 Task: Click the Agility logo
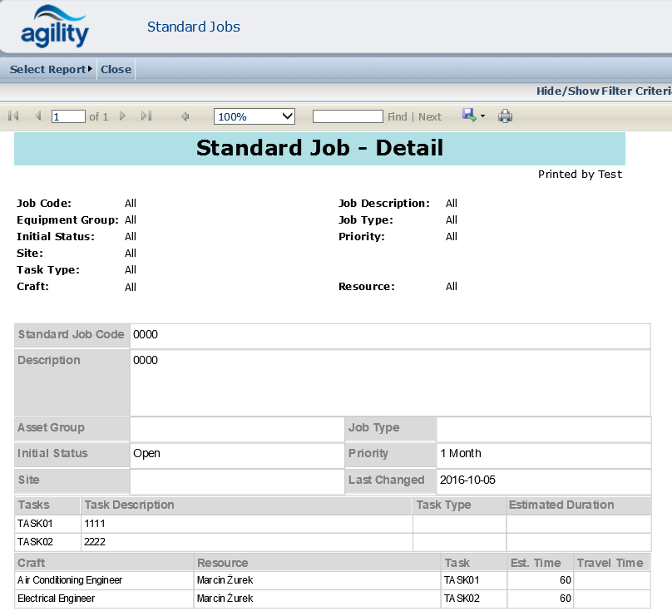pyautogui.click(x=55, y=27)
